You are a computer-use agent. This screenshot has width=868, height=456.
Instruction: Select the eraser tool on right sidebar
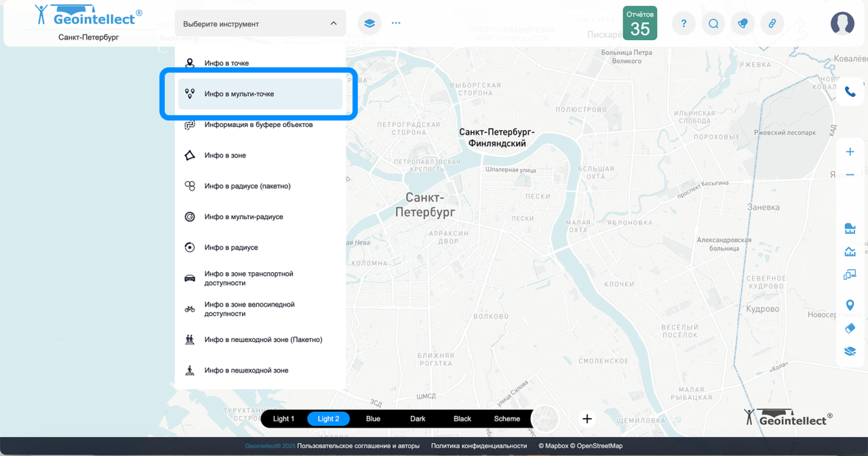[x=850, y=328]
